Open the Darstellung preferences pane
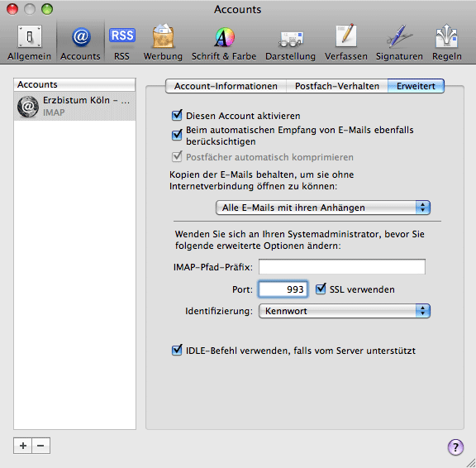 point(291,42)
